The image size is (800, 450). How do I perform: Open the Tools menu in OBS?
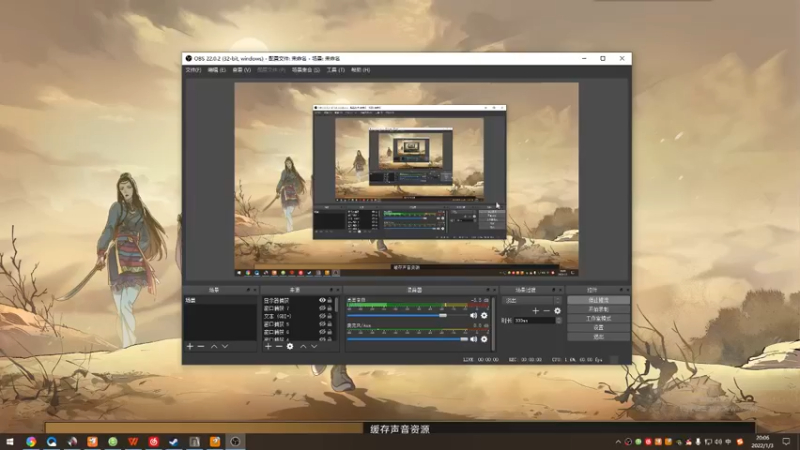coord(335,70)
